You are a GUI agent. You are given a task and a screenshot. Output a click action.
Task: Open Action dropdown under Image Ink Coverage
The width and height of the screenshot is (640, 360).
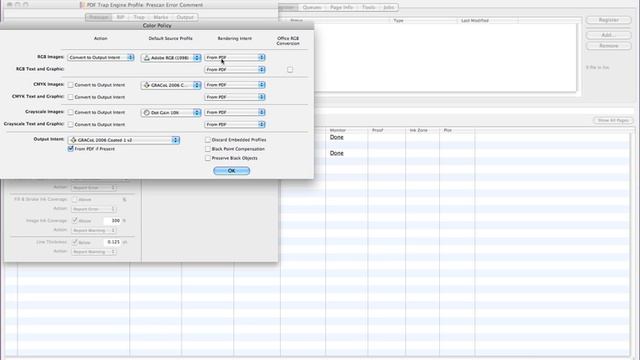(x=93, y=231)
